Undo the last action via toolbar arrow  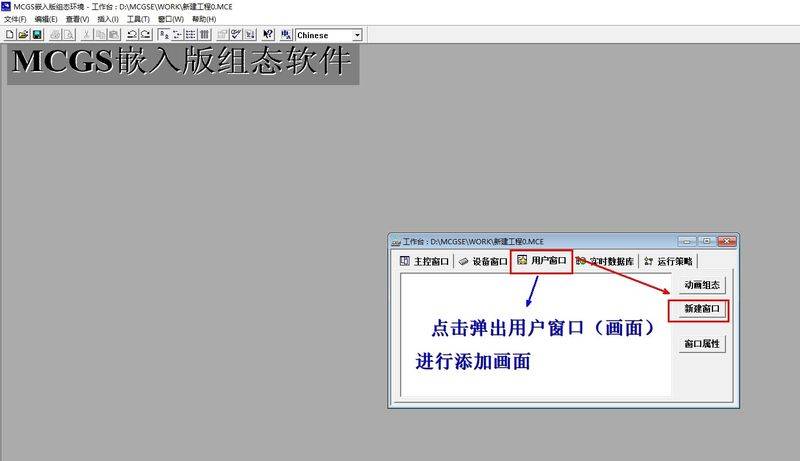[132, 35]
